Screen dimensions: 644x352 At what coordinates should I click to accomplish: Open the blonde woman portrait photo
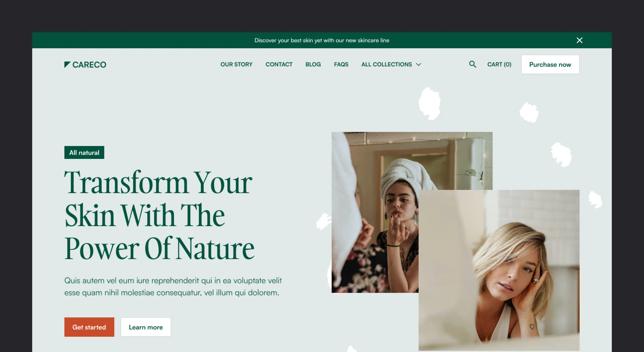pyautogui.click(x=499, y=270)
